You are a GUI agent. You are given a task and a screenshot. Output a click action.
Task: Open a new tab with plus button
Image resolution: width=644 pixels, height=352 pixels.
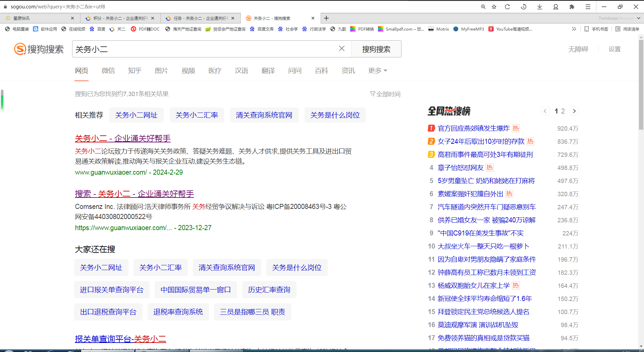click(x=326, y=18)
